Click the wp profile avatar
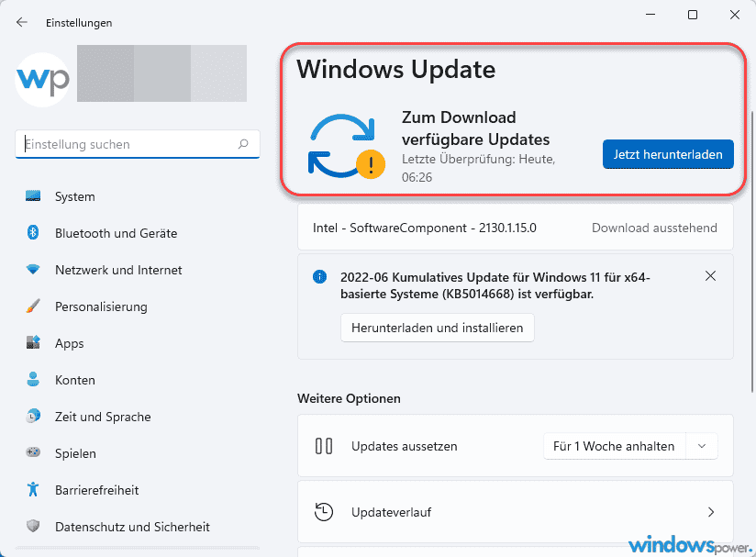This screenshot has height=557, width=756. [42, 79]
